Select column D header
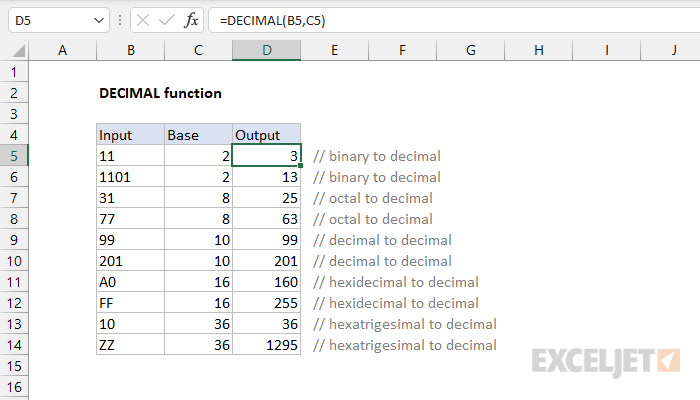The width and height of the screenshot is (700, 400). [266, 50]
